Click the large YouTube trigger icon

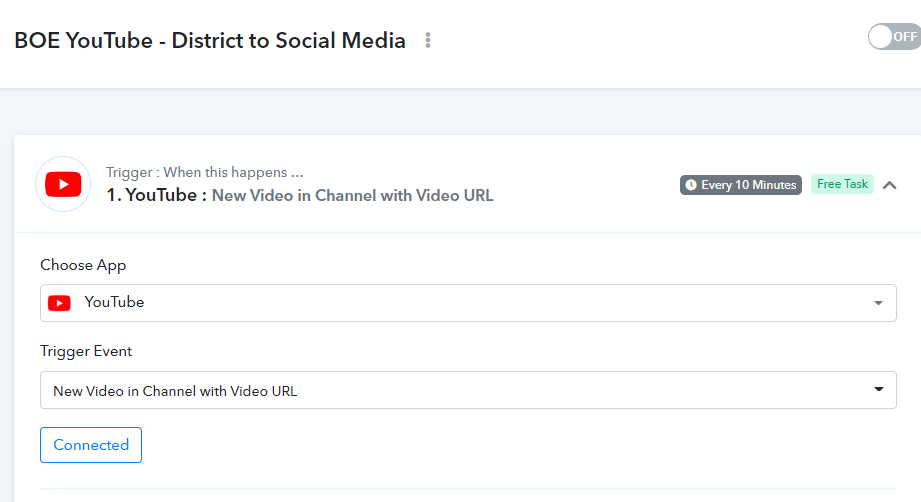click(63, 184)
